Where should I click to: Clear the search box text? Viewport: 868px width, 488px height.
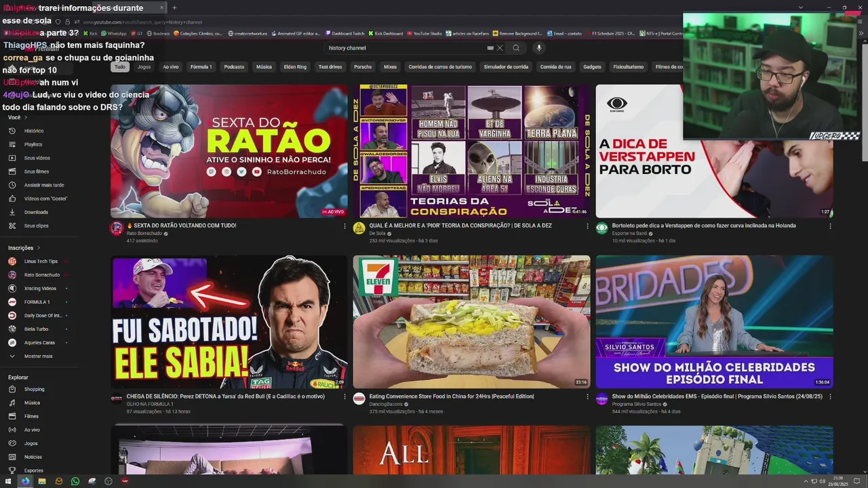coord(500,48)
